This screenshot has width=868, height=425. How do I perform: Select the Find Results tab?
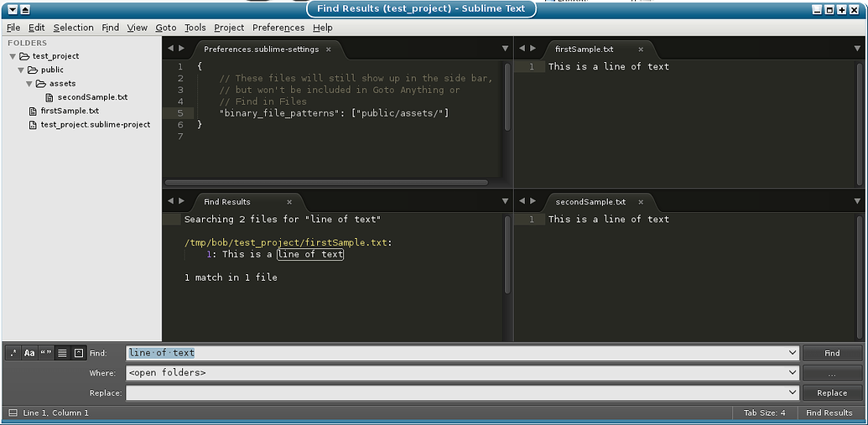point(227,202)
